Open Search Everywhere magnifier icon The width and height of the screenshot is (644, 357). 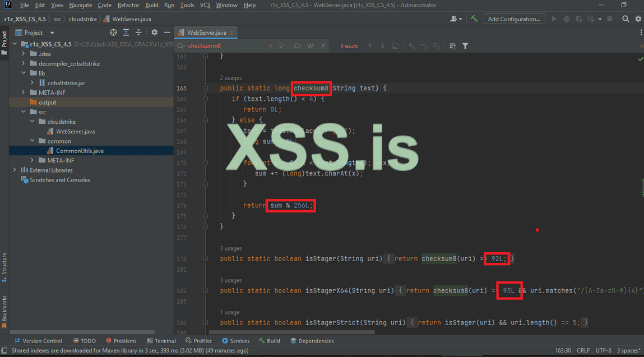(x=626, y=18)
